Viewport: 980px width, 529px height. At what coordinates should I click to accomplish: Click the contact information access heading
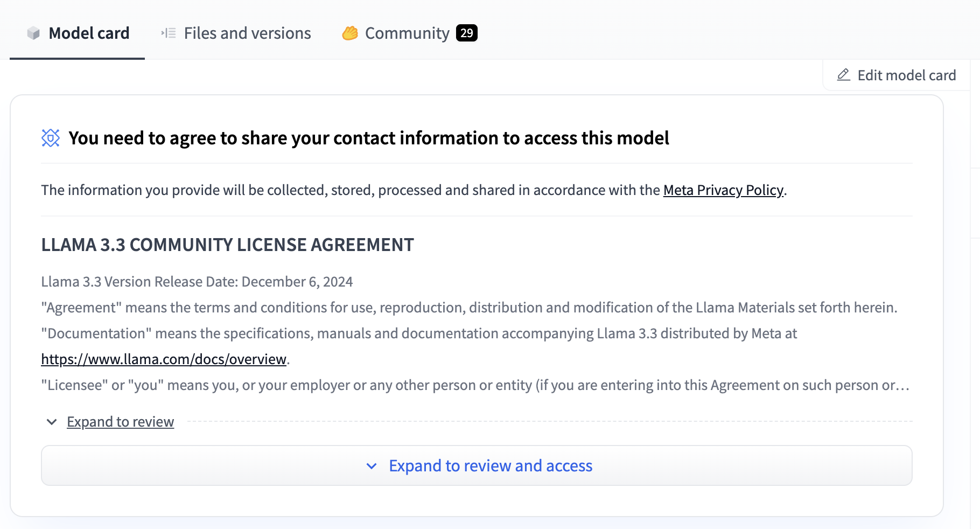(x=369, y=138)
